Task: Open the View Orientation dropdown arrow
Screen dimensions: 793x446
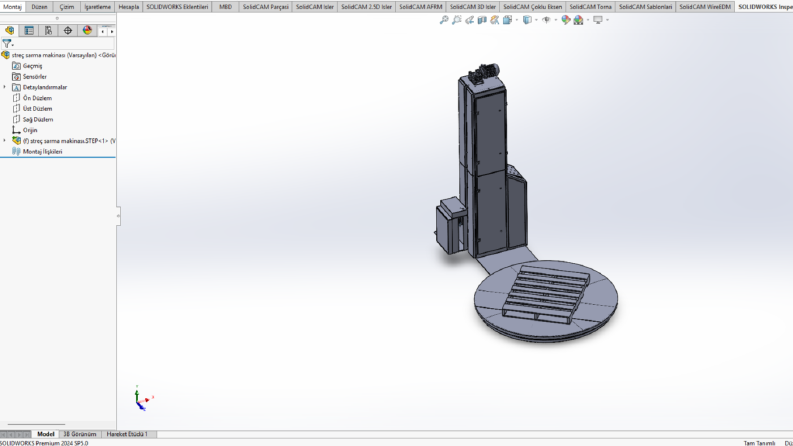Action: pos(516,20)
